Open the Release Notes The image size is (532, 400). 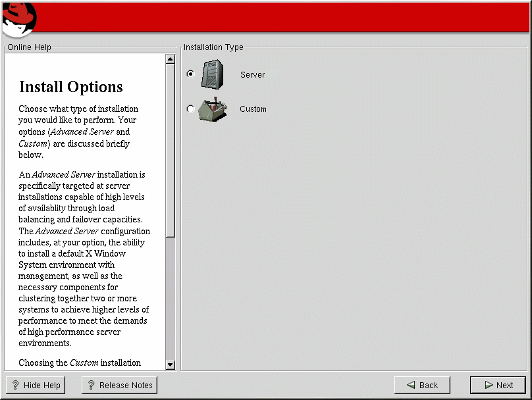tap(119, 385)
